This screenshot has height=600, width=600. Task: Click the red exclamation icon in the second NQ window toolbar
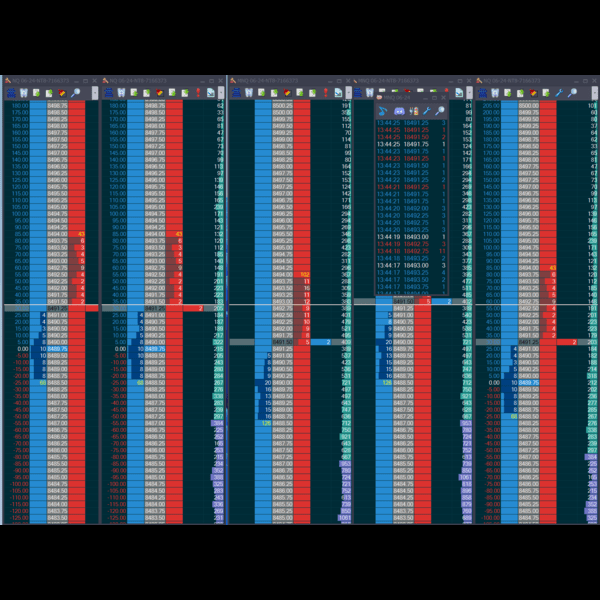tap(198, 93)
